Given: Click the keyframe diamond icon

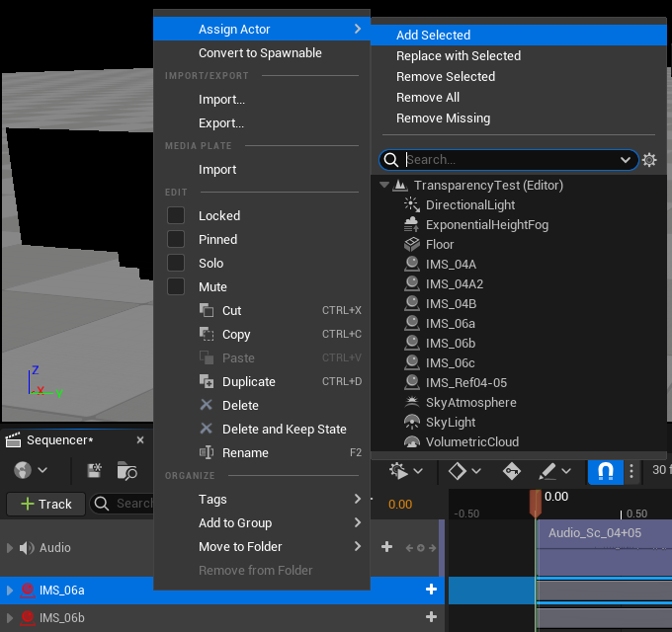Looking at the screenshot, I should [458, 471].
